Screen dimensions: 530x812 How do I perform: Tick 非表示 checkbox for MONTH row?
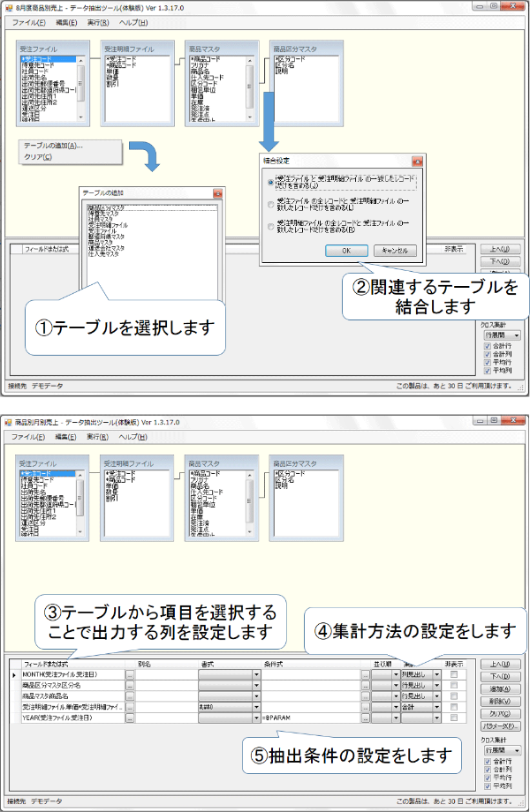click(454, 675)
